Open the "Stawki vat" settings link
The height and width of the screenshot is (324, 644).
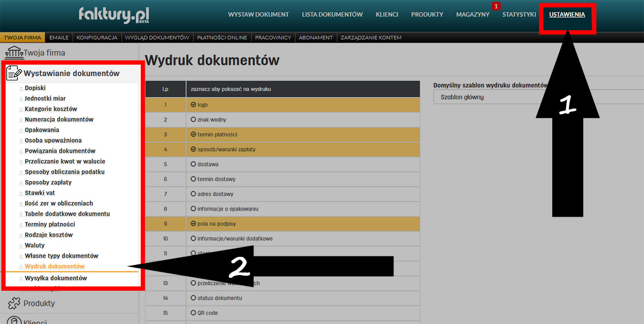tap(41, 192)
